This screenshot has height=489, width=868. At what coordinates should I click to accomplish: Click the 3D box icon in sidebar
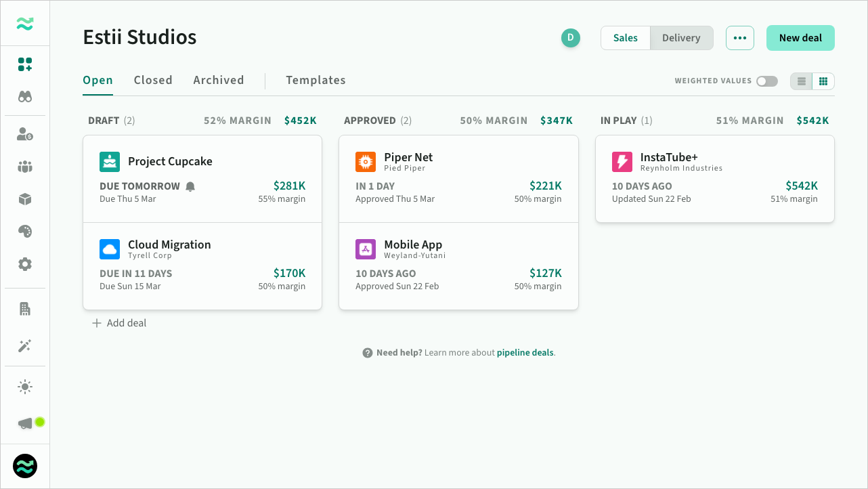[x=25, y=199]
